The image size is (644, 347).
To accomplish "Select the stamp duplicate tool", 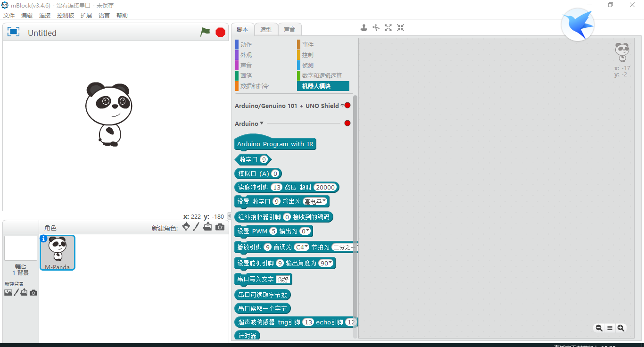I will (364, 28).
